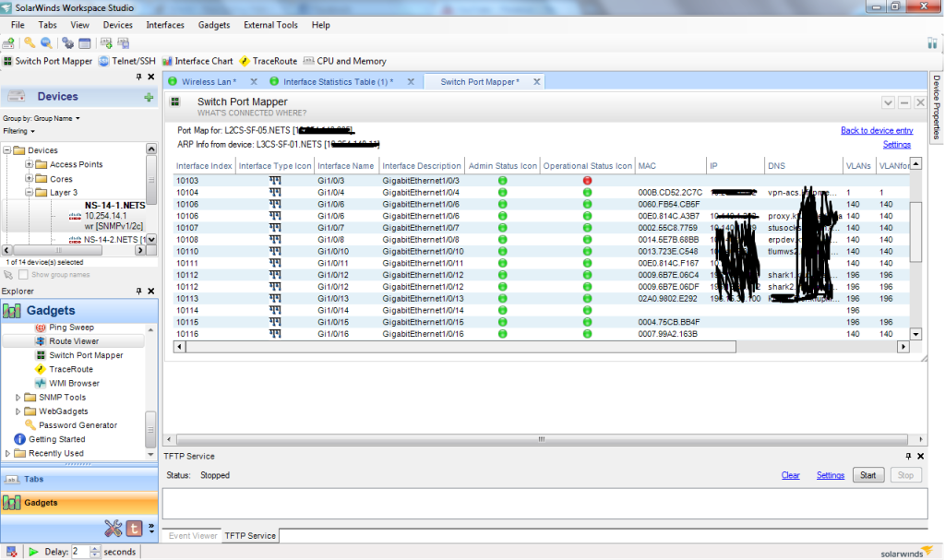This screenshot has width=945, height=560.
Task: Open the External Tools menu
Action: tap(270, 25)
